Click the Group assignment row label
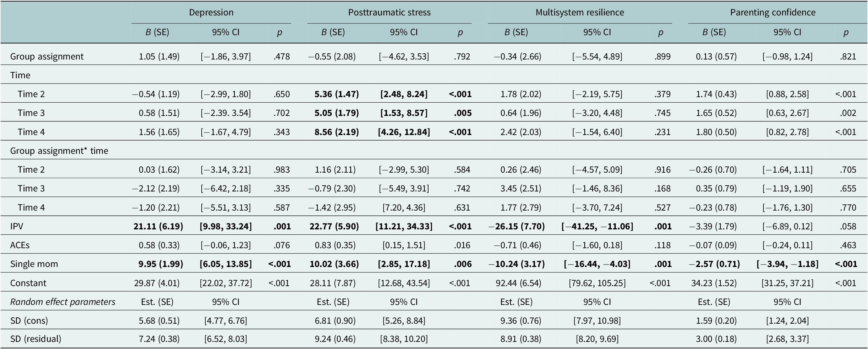 tap(47, 56)
